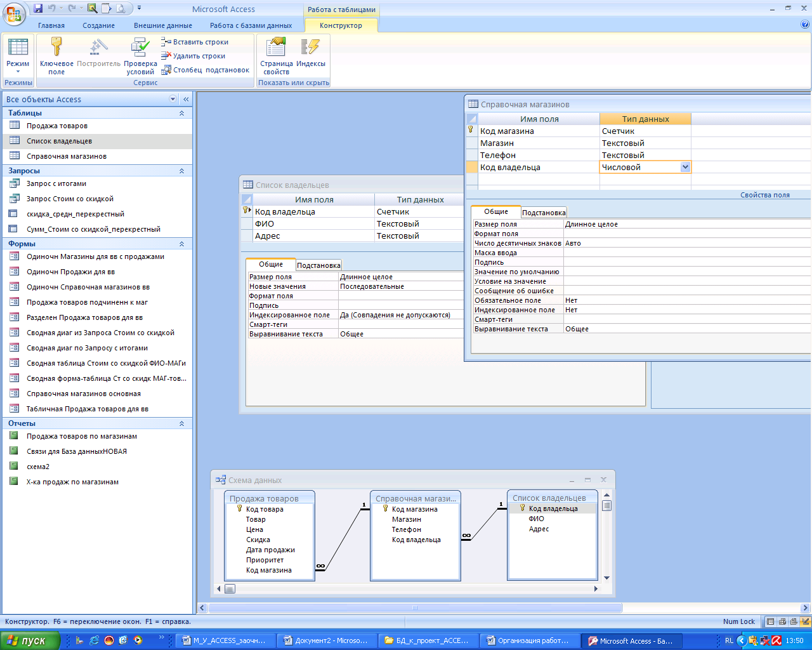Viewport: 812px width, 650px height.
Task: Open form Справочная магазинов основная
Action: [97, 394]
